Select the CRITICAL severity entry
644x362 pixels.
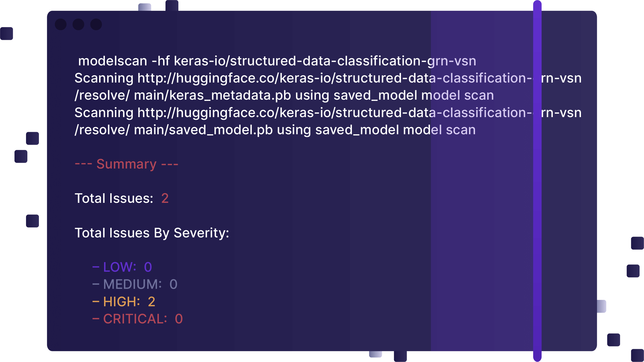click(x=138, y=319)
